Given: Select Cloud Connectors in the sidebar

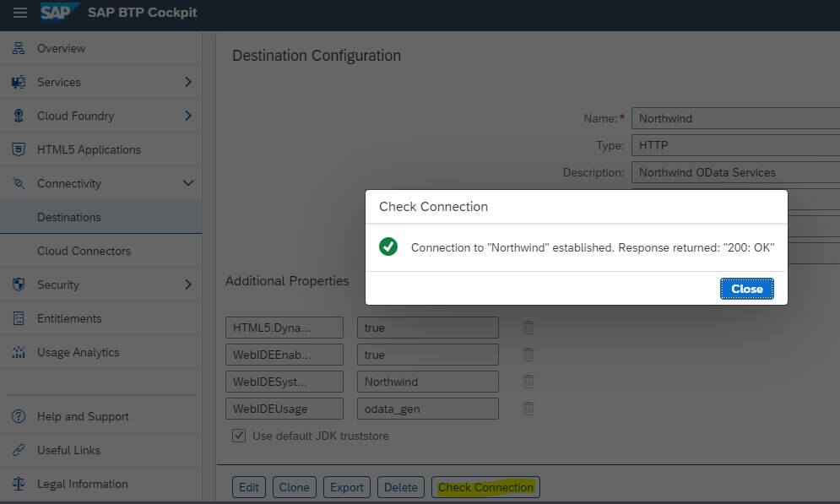Looking at the screenshot, I should click(100, 251).
